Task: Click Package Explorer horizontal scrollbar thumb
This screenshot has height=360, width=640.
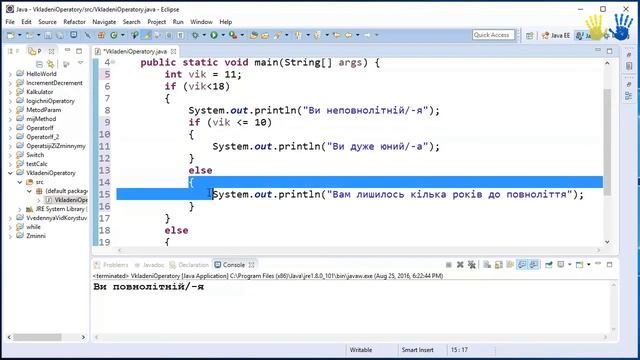Action: [38, 337]
